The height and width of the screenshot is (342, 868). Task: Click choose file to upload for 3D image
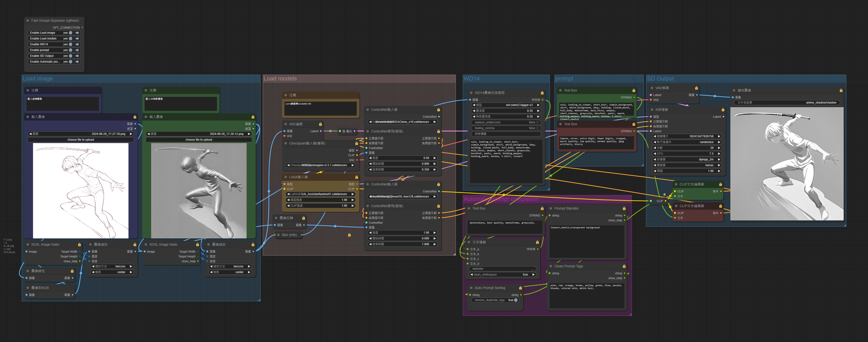pyautogui.click(x=199, y=140)
